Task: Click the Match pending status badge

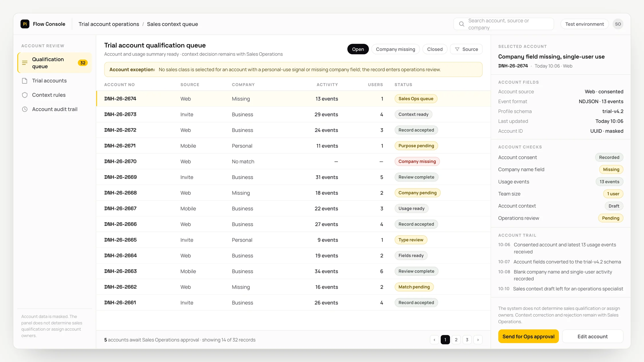Action: pyautogui.click(x=414, y=287)
